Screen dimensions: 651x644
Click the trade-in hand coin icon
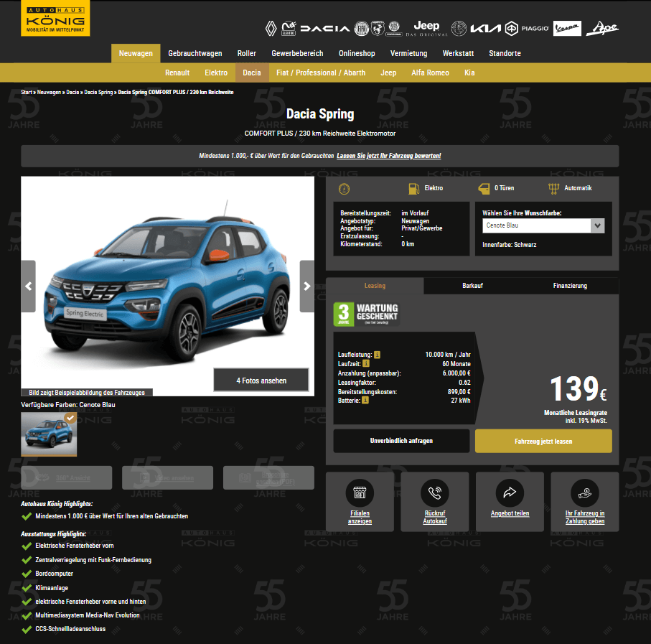point(585,493)
